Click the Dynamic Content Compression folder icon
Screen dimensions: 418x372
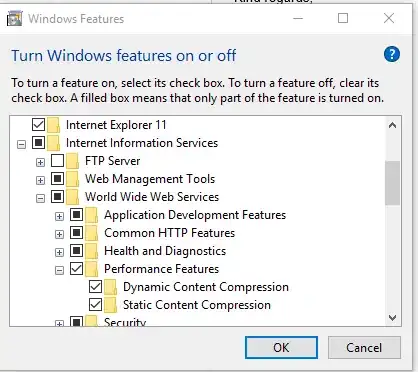[110, 287]
